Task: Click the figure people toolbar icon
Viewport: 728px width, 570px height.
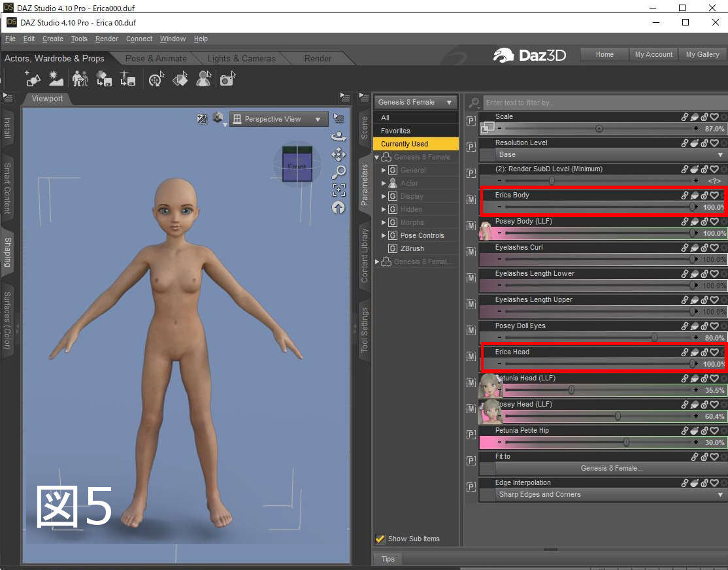Action: coord(80,79)
